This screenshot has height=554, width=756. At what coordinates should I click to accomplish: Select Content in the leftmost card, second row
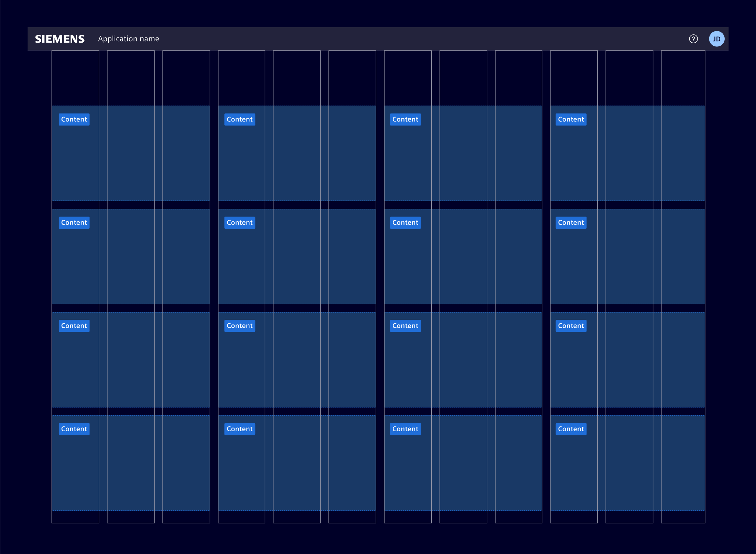click(x=74, y=222)
